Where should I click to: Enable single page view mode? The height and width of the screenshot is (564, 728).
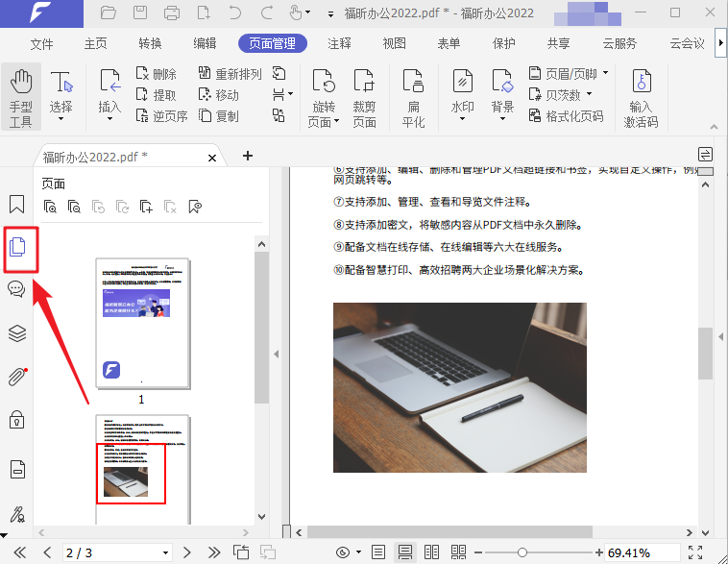tap(378, 552)
